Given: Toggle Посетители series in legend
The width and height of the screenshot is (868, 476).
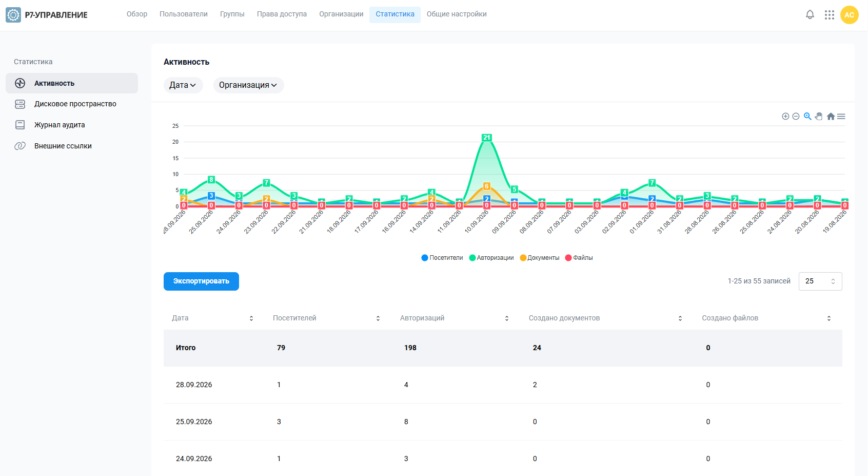Looking at the screenshot, I should pyautogui.click(x=442, y=258).
